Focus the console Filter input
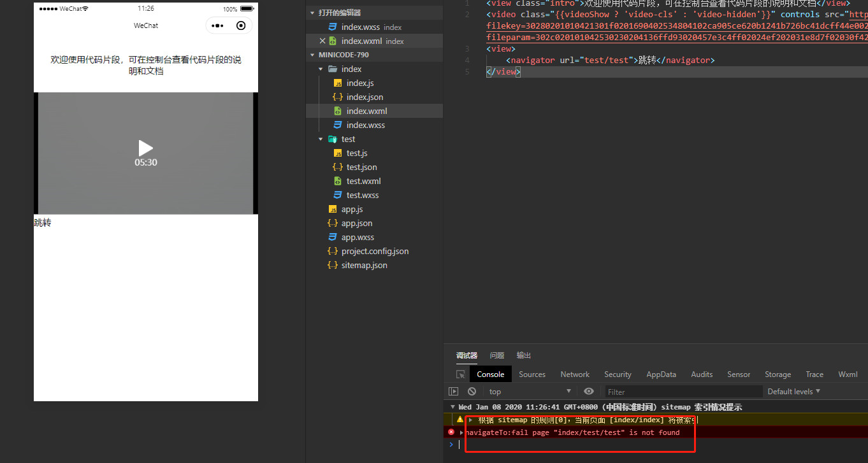This screenshot has height=463, width=868. coord(683,392)
